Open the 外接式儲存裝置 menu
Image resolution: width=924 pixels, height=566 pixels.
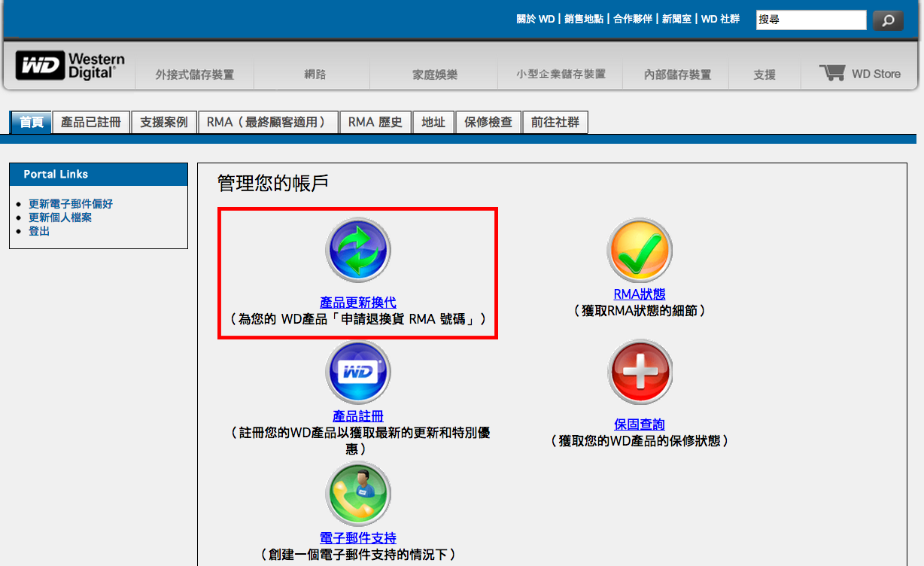[x=195, y=75]
